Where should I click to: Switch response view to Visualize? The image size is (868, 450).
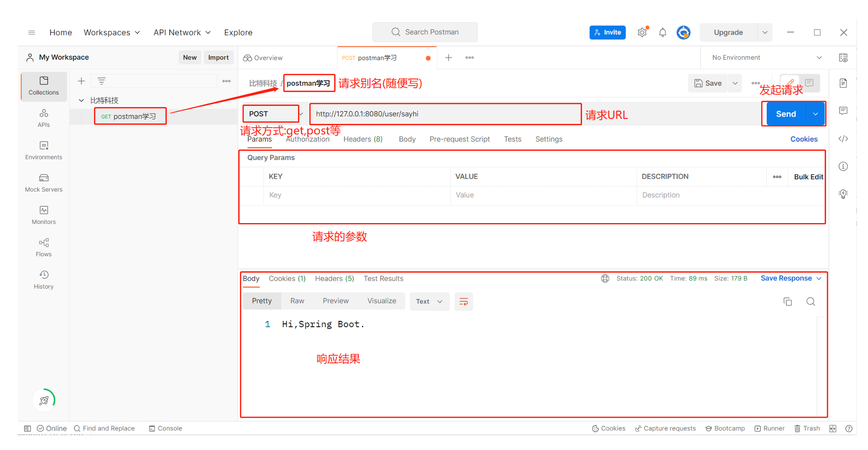tap(381, 301)
